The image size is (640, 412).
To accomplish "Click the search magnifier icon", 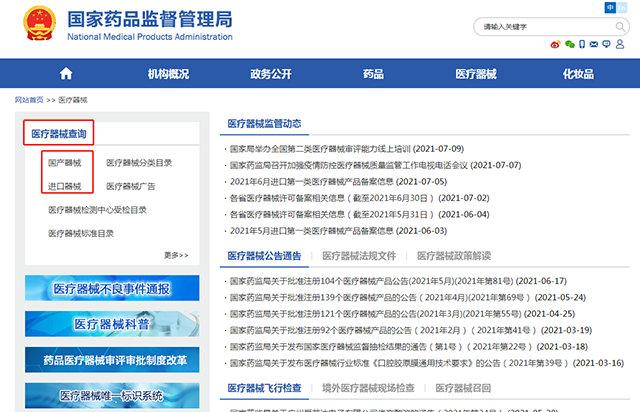I will tap(620, 27).
